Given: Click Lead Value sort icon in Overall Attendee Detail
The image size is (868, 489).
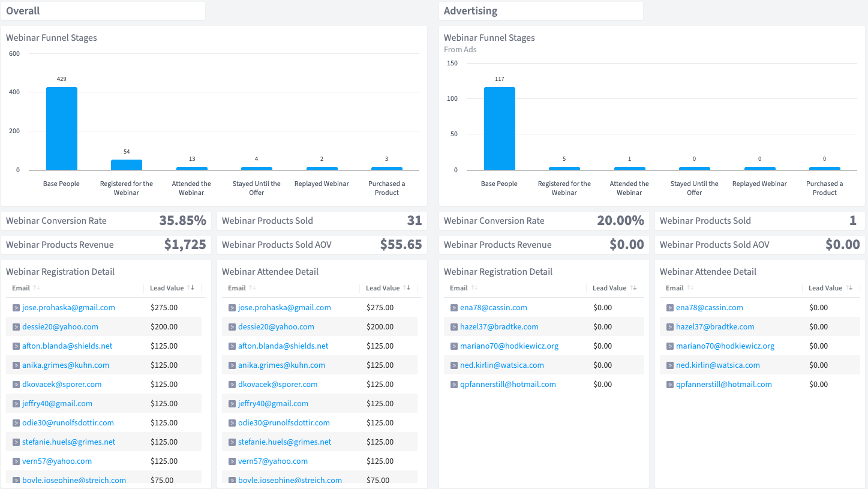Looking at the screenshot, I should pos(408,288).
